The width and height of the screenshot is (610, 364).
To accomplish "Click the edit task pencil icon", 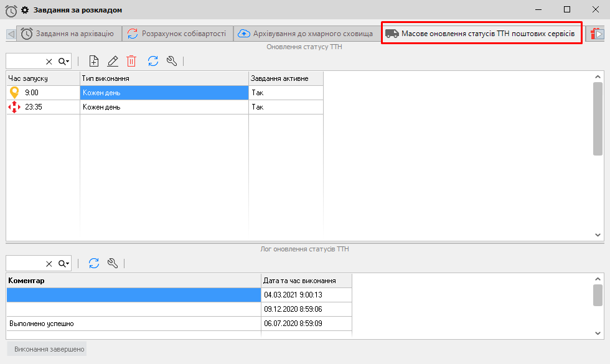I will point(113,61).
